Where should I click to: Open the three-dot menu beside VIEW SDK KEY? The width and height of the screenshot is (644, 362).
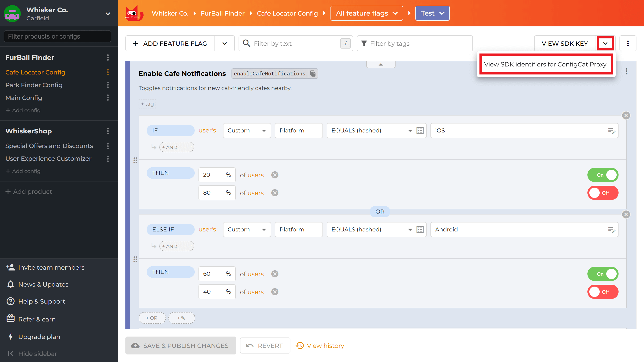click(x=628, y=43)
